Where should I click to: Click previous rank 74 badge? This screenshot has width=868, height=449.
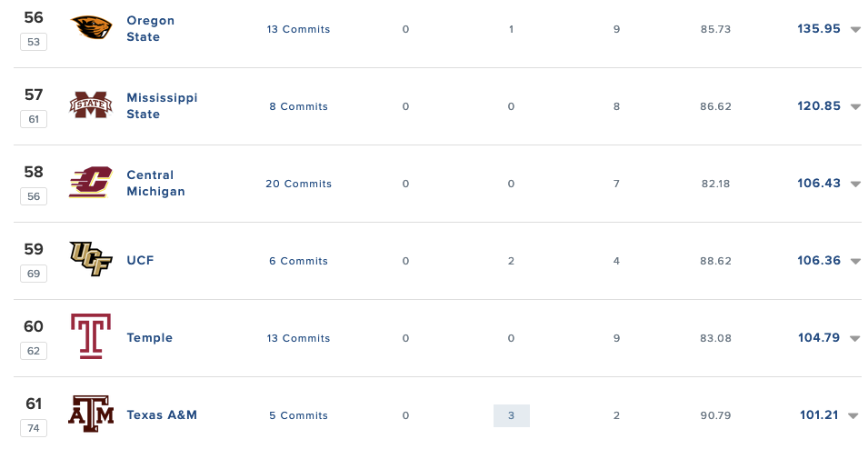coord(34,427)
